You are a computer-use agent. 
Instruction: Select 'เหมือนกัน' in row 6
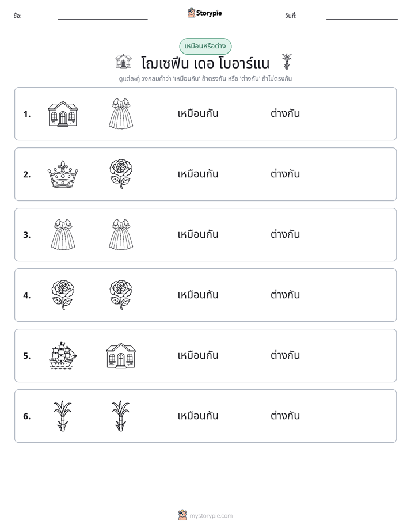click(x=198, y=416)
